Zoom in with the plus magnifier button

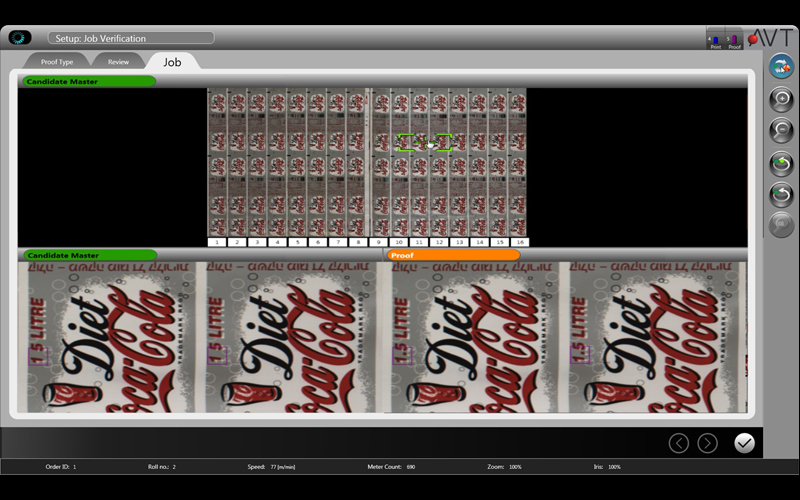[x=781, y=98]
